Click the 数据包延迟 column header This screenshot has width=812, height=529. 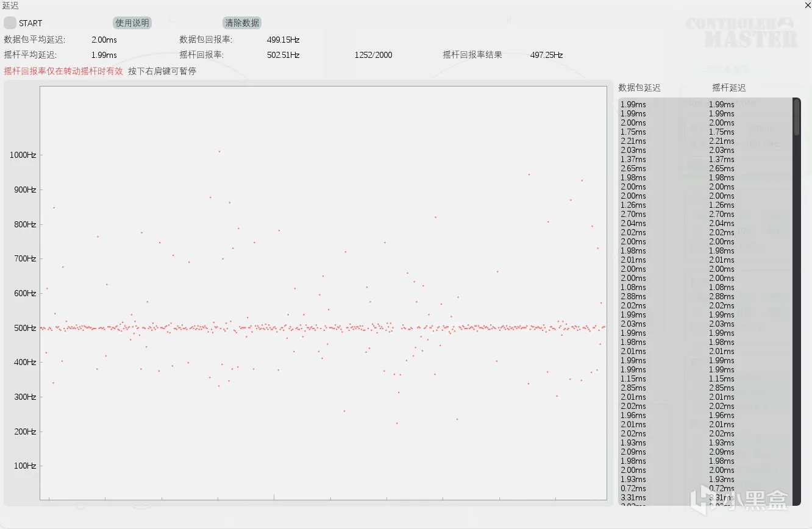(x=639, y=88)
